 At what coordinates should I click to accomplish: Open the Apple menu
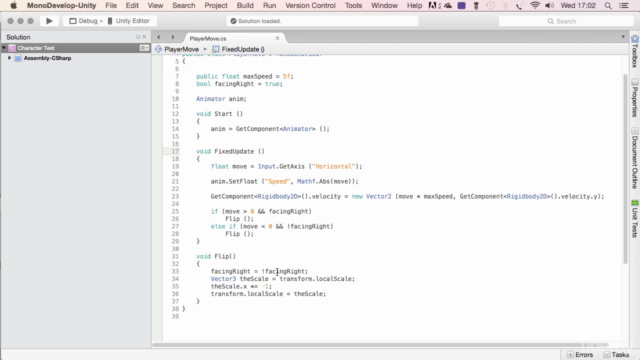pos(13,5)
